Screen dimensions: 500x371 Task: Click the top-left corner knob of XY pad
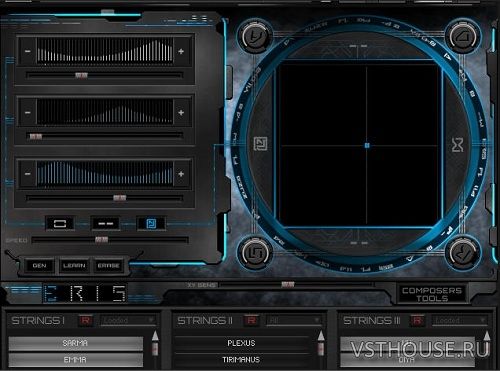pyautogui.click(x=255, y=35)
